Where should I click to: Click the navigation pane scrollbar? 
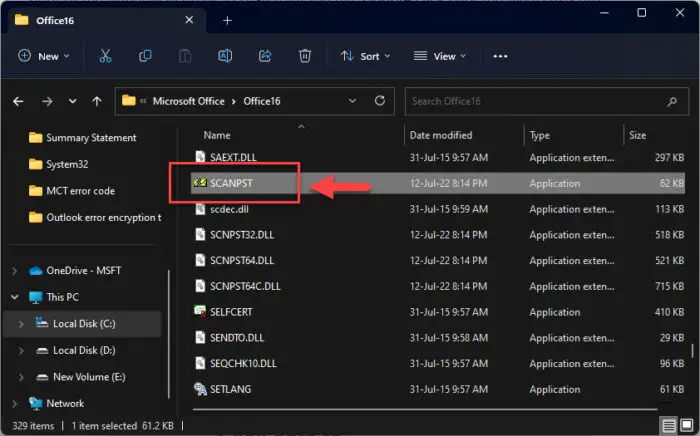click(169, 334)
